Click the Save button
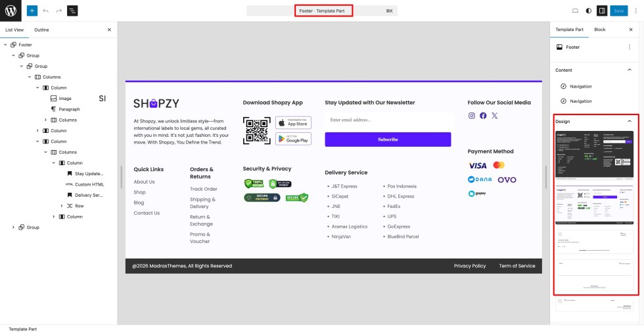The width and height of the screenshot is (644, 333). pos(618,11)
